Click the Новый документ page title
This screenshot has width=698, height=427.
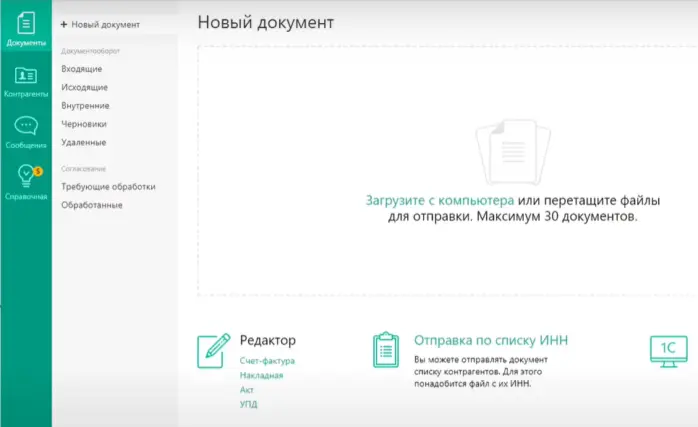pos(266,22)
